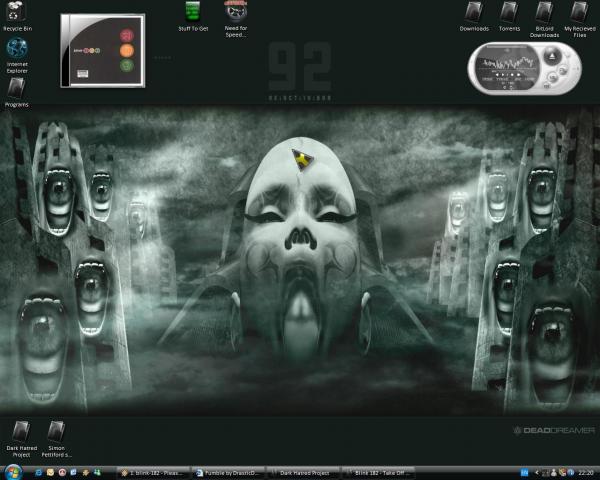The height and width of the screenshot is (480, 600).
Task: Click the green Quick Launch icon
Action: pos(97,472)
